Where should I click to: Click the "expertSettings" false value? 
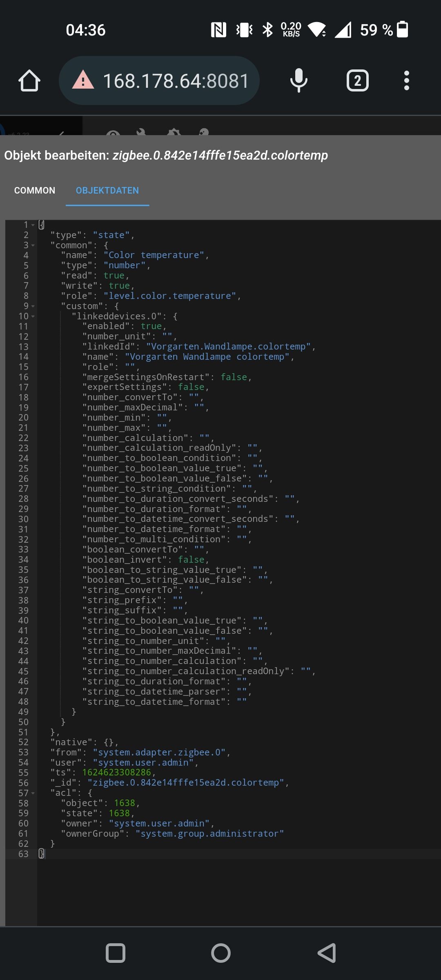point(191,387)
